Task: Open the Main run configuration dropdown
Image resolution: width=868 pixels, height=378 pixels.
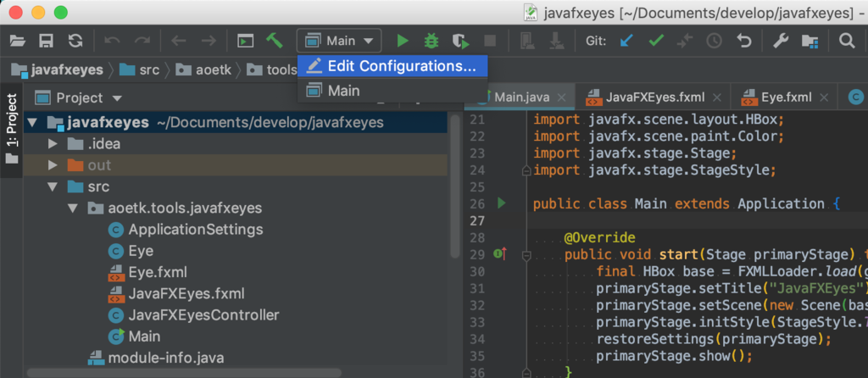Action: [339, 41]
